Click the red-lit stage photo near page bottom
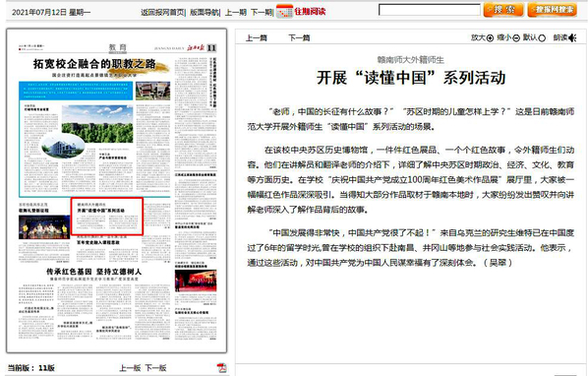588x376 pixels. [196, 281]
